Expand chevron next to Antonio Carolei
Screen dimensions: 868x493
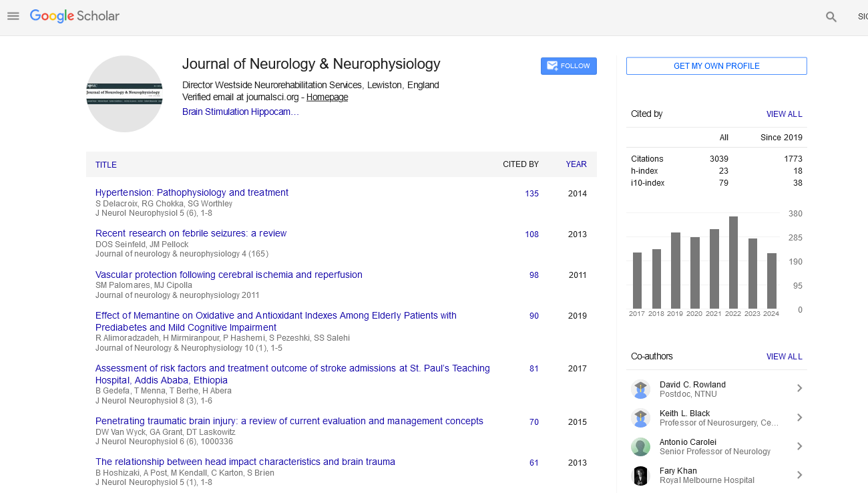[x=799, y=446]
